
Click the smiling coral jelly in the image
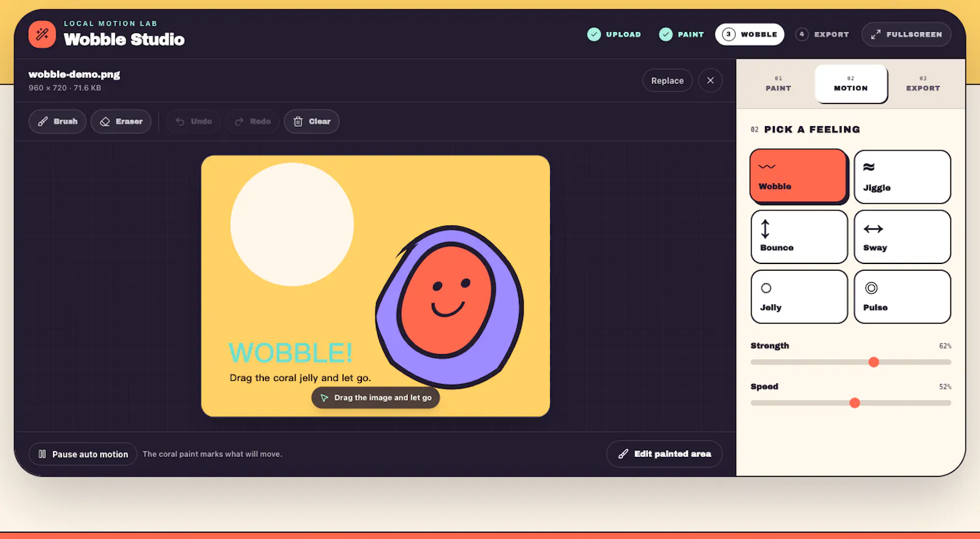point(445,300)
